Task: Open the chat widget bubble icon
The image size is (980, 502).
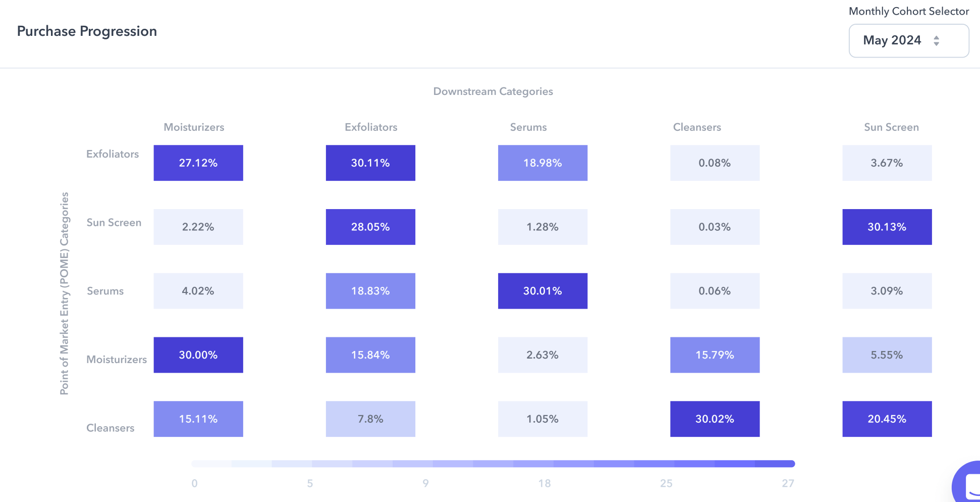Action: click(967, 482)
